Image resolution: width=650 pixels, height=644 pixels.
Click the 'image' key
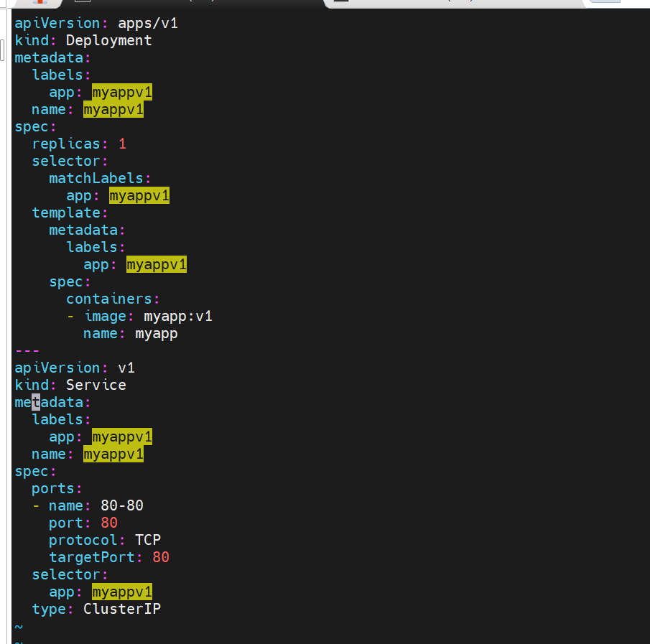[x=105, y=317]
